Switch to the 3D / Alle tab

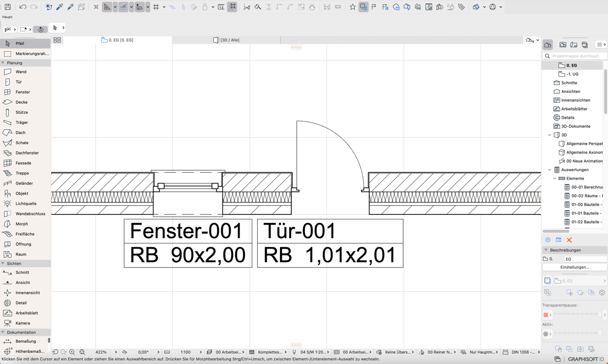point(226,40)
